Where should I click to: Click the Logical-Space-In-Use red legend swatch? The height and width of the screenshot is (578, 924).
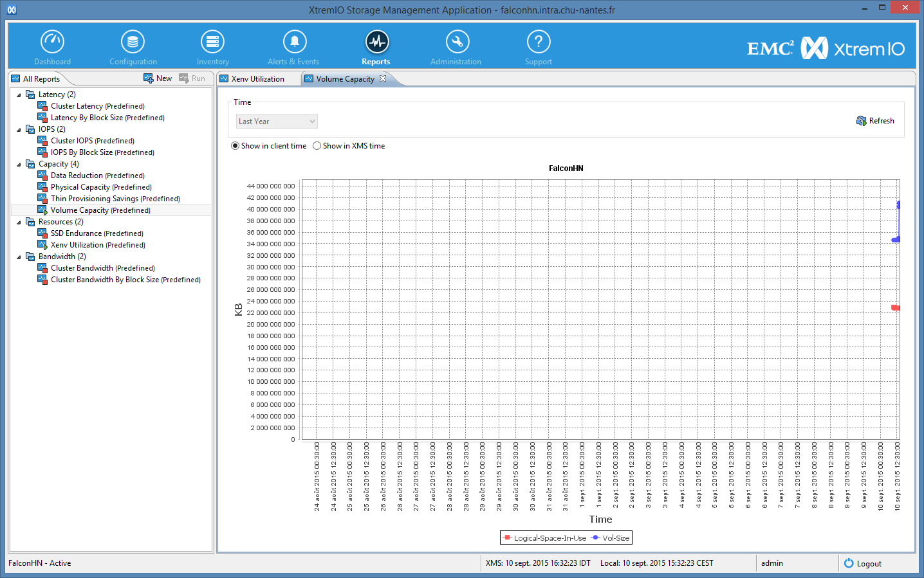click(x=508, y=537)
